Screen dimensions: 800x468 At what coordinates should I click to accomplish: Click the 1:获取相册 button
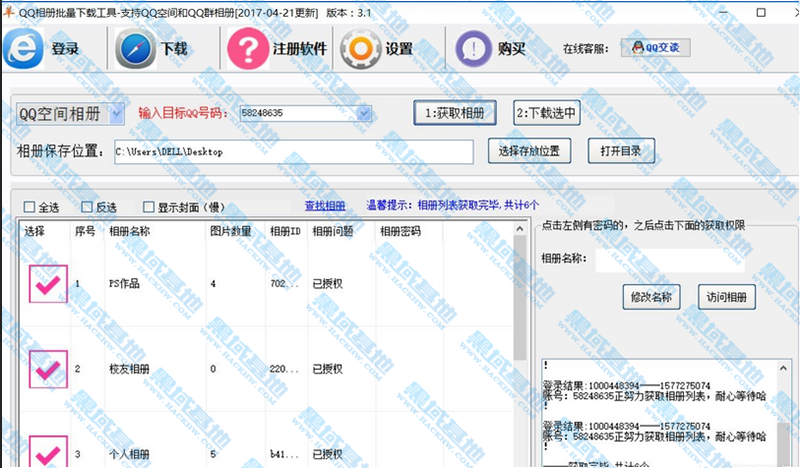[455, 113]
